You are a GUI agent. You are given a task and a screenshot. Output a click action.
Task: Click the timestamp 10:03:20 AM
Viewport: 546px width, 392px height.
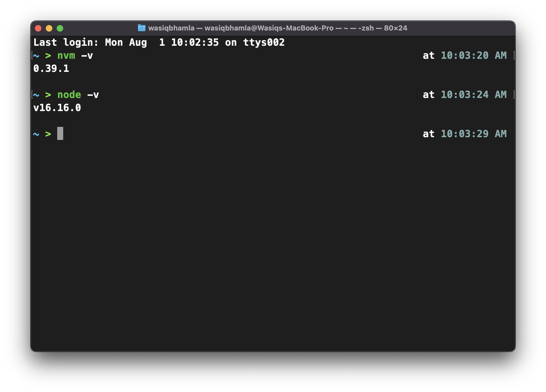point(474,56)
